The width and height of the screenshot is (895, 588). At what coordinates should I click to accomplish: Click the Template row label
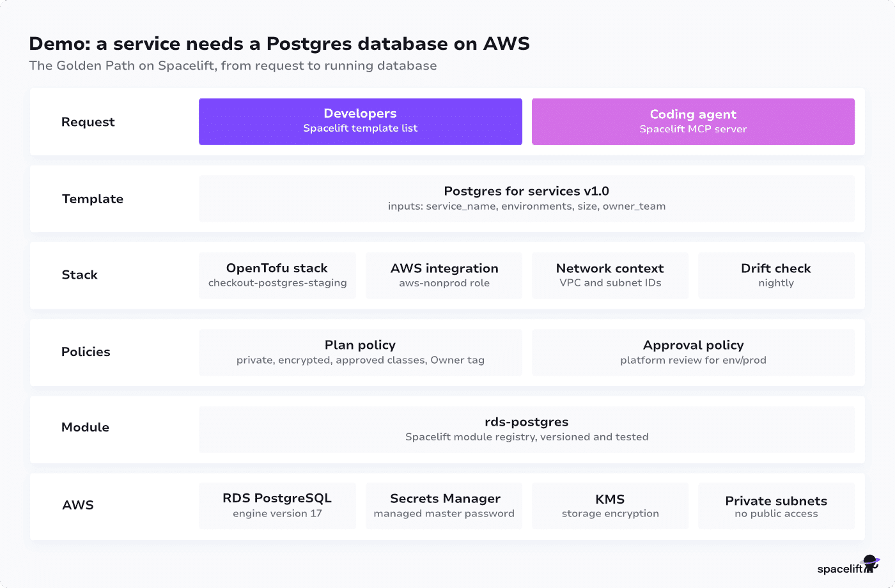pyautogui.click(x=93, y=199)
